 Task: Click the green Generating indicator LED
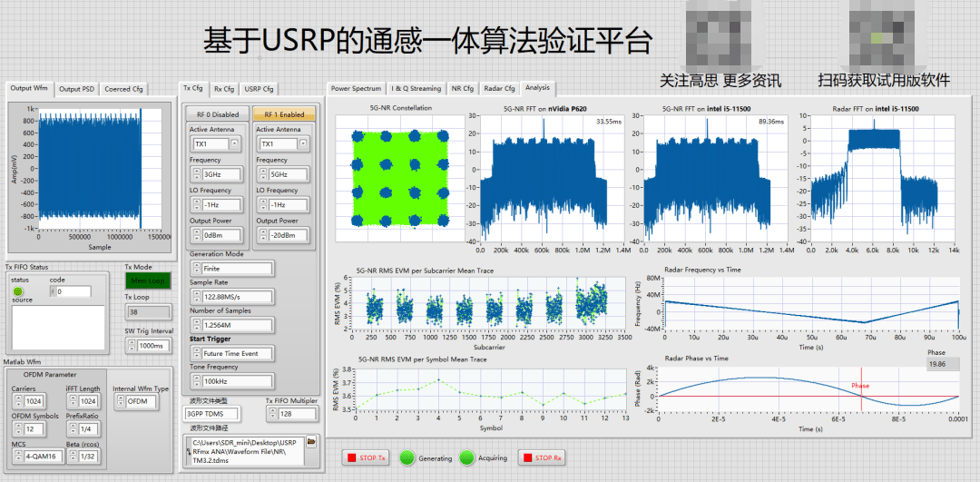(x=407, y=458)
